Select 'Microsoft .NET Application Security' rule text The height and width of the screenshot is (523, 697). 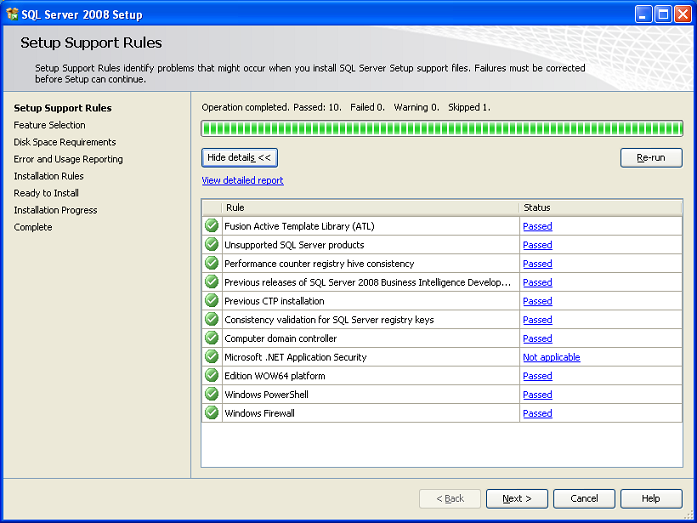click(x=296, y=357)
